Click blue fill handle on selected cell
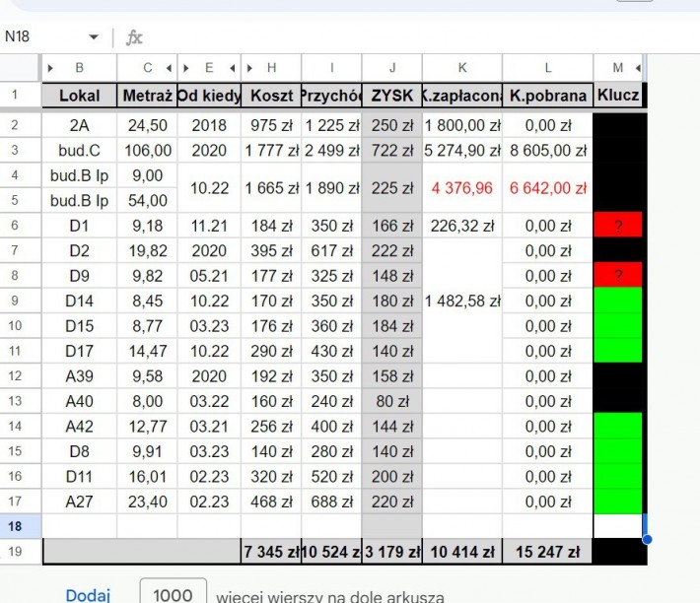700x603 pixels. click(x=646, y=538)
